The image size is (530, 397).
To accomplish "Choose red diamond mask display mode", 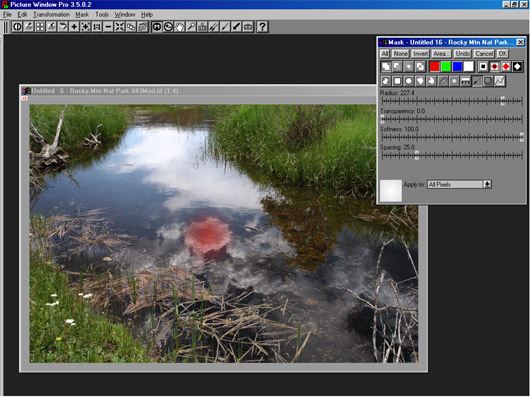I will [x=506, y=67].
